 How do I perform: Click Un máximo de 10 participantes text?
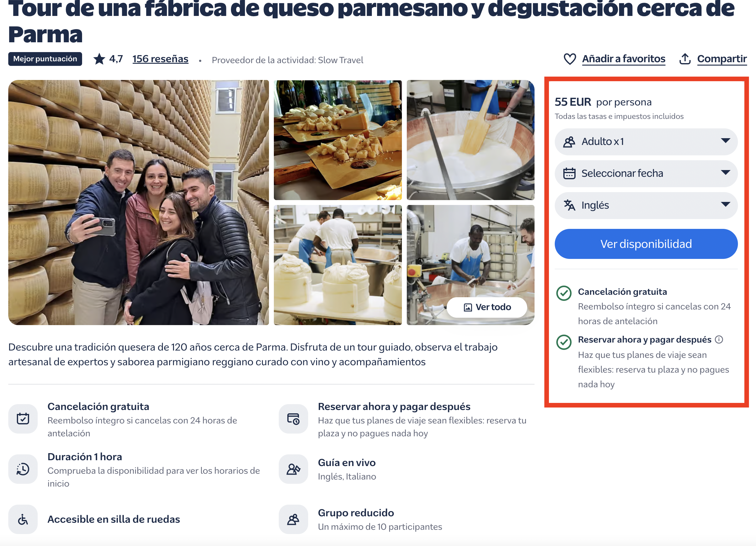(380, 527)
